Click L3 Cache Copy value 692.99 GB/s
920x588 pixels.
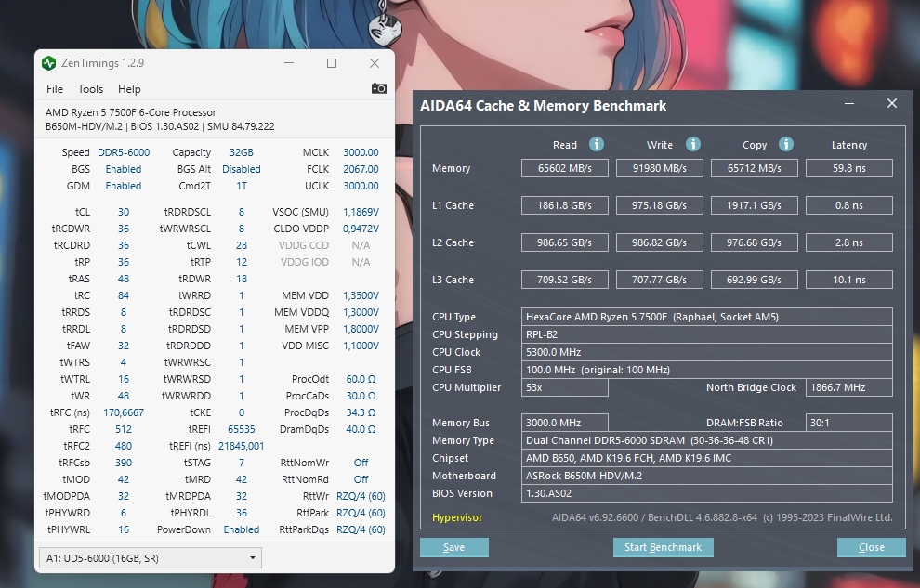755,280
